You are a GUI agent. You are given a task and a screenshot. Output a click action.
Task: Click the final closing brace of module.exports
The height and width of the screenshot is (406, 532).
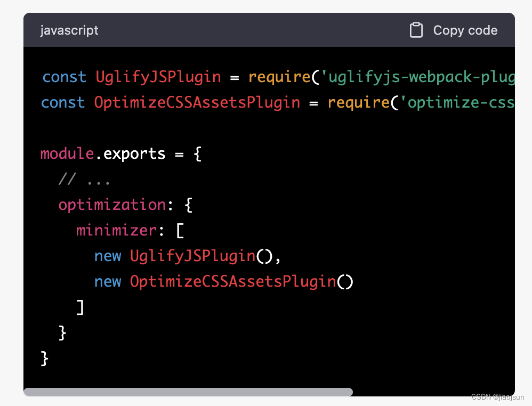44,358
